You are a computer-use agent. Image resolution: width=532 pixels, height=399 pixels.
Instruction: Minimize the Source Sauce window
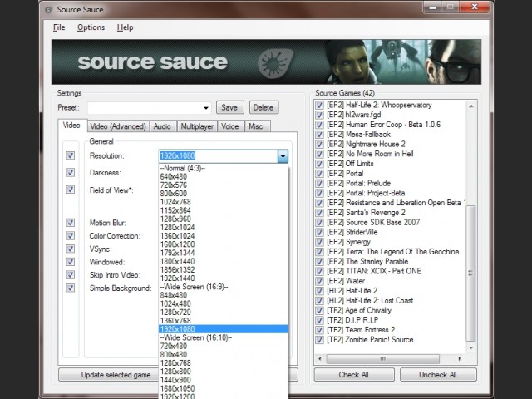click(432, 7)
